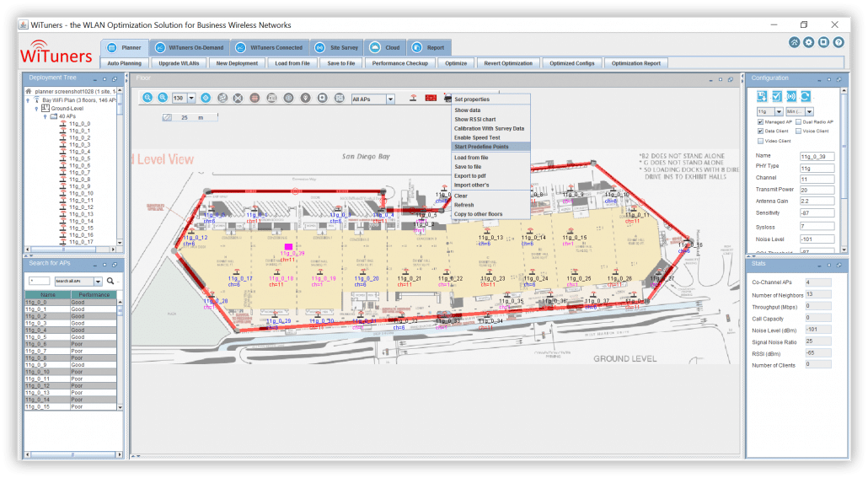The image size is (868, 478).
Task: Open the All APs filter dropdown
Action: [390, 99]
